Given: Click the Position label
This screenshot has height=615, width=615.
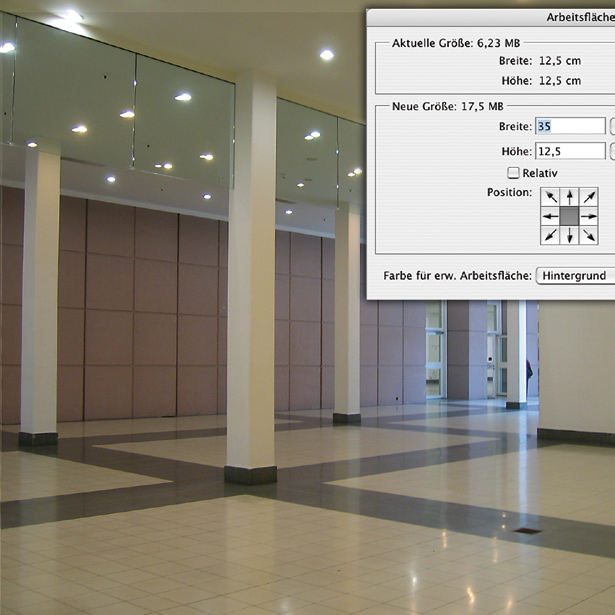Looking at the screenshot, I should pyautogui.click(x=509, y=192).
